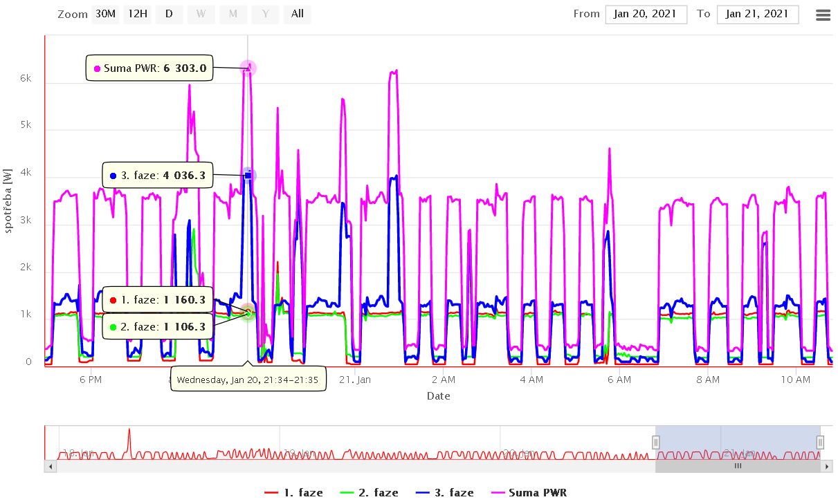Toggle the Suma PWR series in legend
The height and width of the screenshot is (504, 838).
(529, 493)
